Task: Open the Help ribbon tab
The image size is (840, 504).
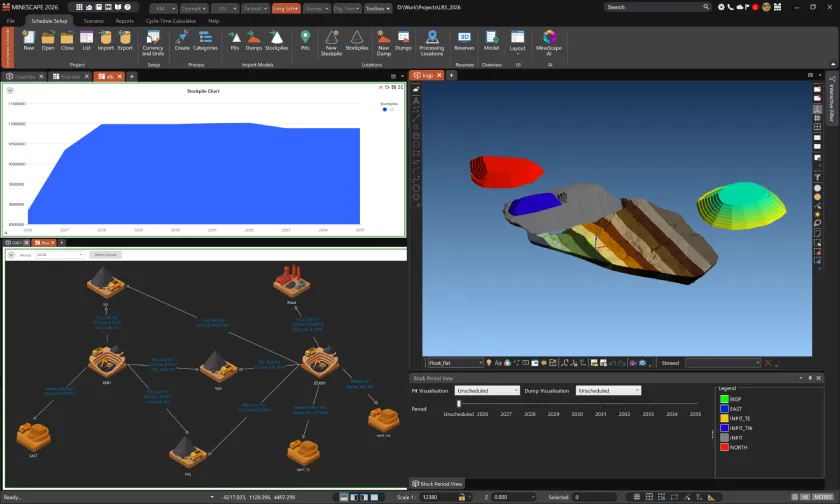Action: click(x=214, y=21)
